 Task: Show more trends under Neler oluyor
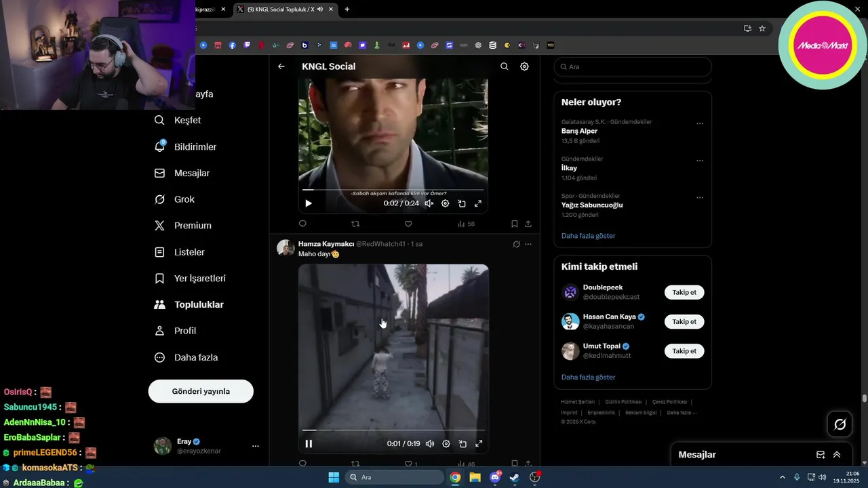(588, 236)
